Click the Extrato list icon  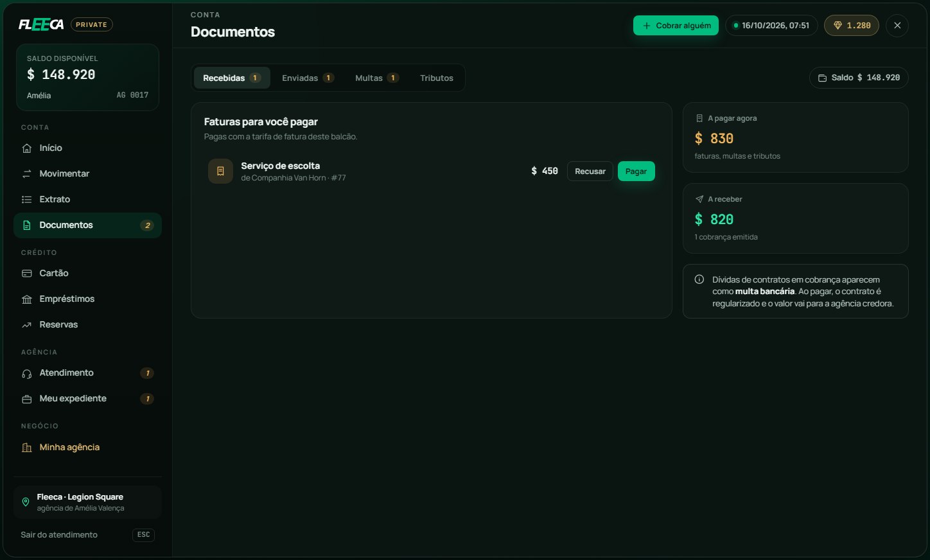point(27,200)
